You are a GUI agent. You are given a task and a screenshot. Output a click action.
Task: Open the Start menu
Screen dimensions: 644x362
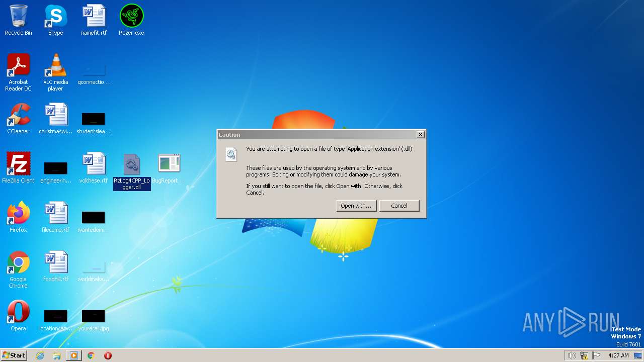tap(14, 355)
